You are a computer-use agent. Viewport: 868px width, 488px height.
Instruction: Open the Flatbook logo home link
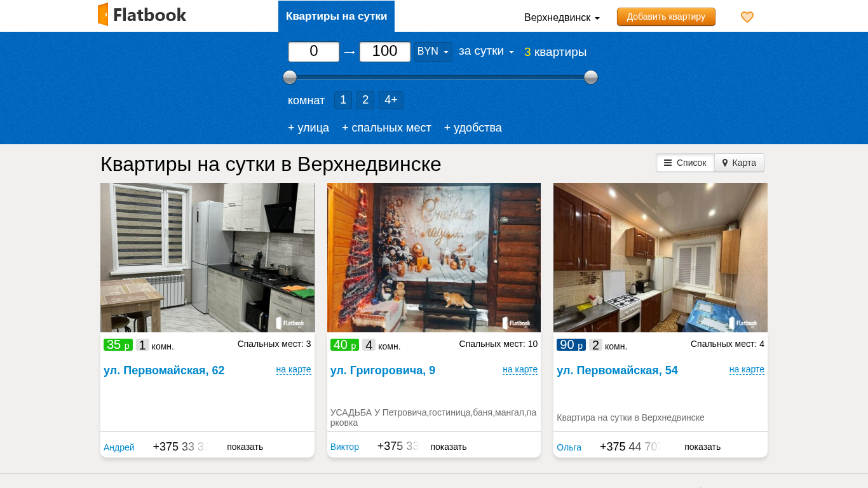tap(142, 15)
